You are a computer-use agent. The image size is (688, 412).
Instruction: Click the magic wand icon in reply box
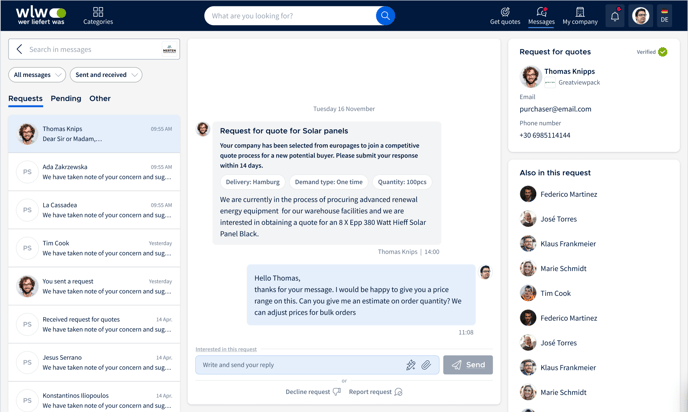[x=410, y=365]
